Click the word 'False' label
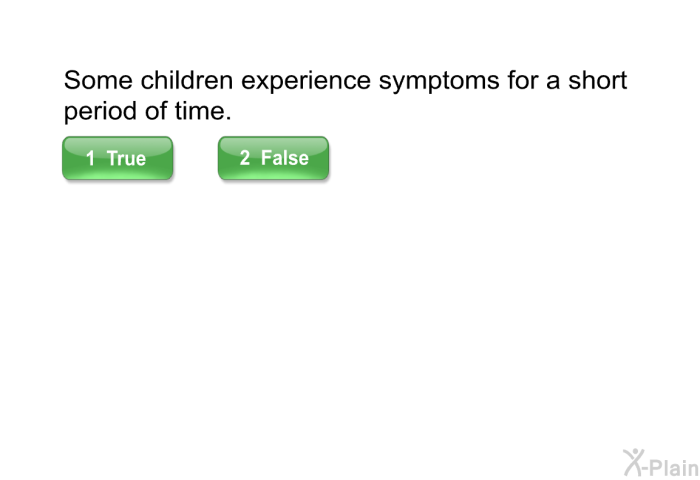This screenshot has width=700, height=480. [285, 158]
